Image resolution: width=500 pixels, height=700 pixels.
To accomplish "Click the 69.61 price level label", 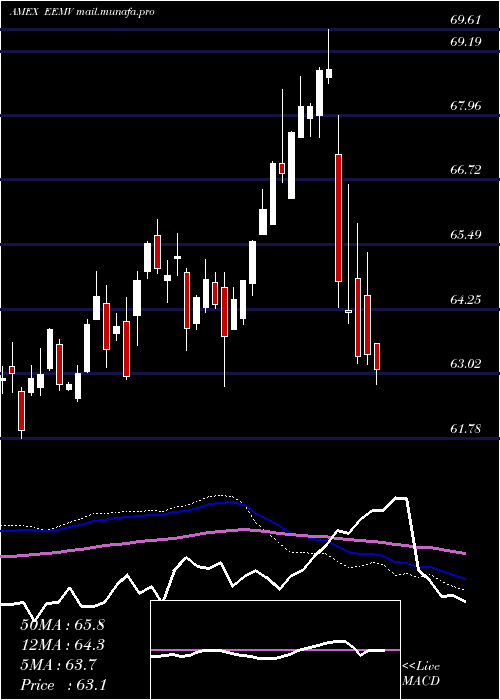I will (x=466, y=20).
